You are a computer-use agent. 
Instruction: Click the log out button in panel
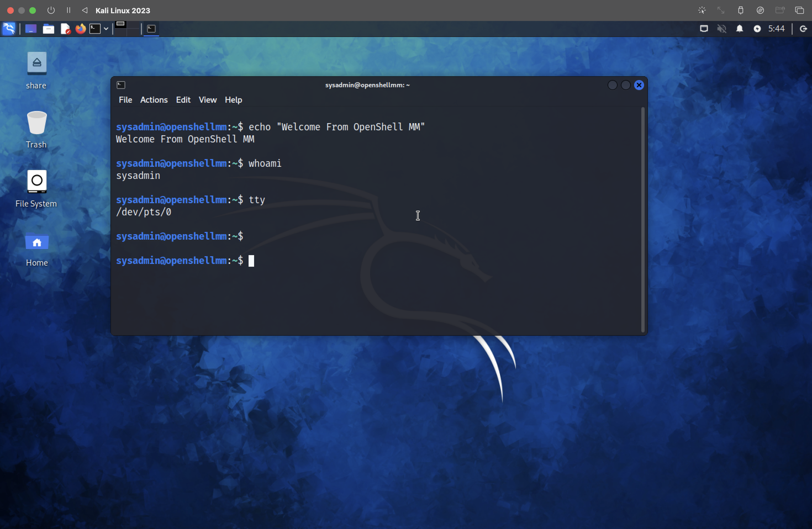(x=803, y=29)
